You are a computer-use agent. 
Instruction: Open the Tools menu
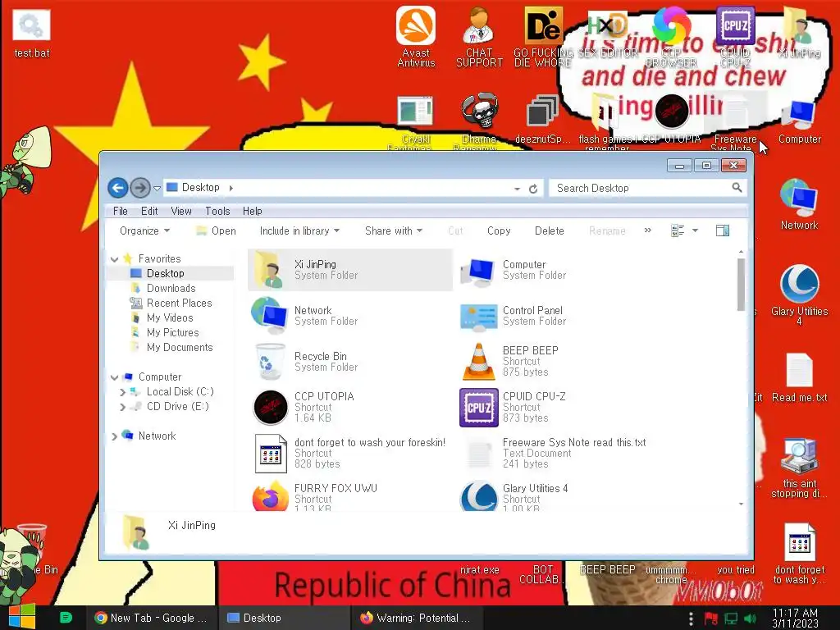coord(217,211)
